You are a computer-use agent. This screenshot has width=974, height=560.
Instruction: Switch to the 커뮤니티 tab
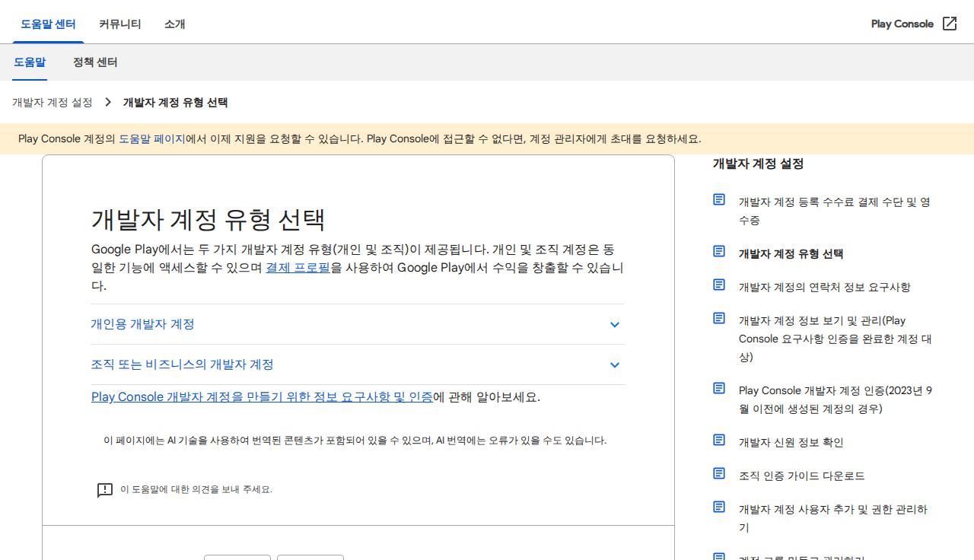[x=120, y=24]
